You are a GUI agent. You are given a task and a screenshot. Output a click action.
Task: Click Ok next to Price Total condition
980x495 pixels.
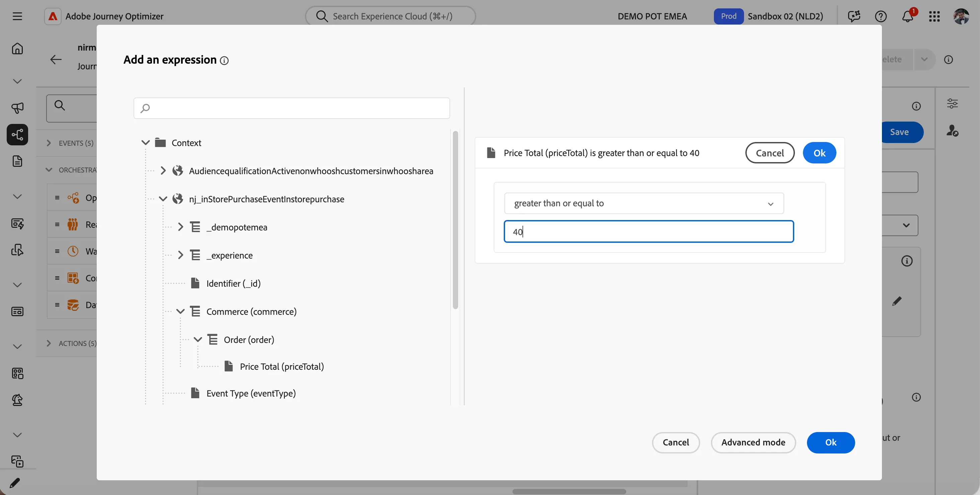(819, 153)
